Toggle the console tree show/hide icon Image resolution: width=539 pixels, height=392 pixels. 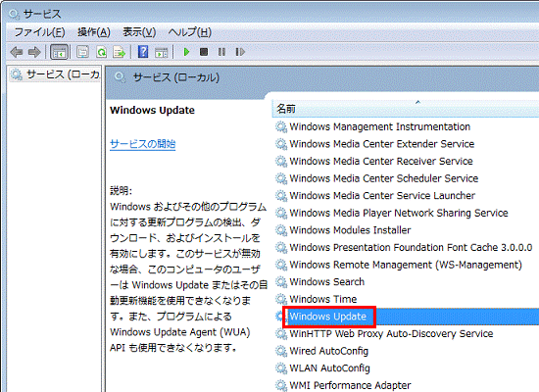[x=59, y=52]
